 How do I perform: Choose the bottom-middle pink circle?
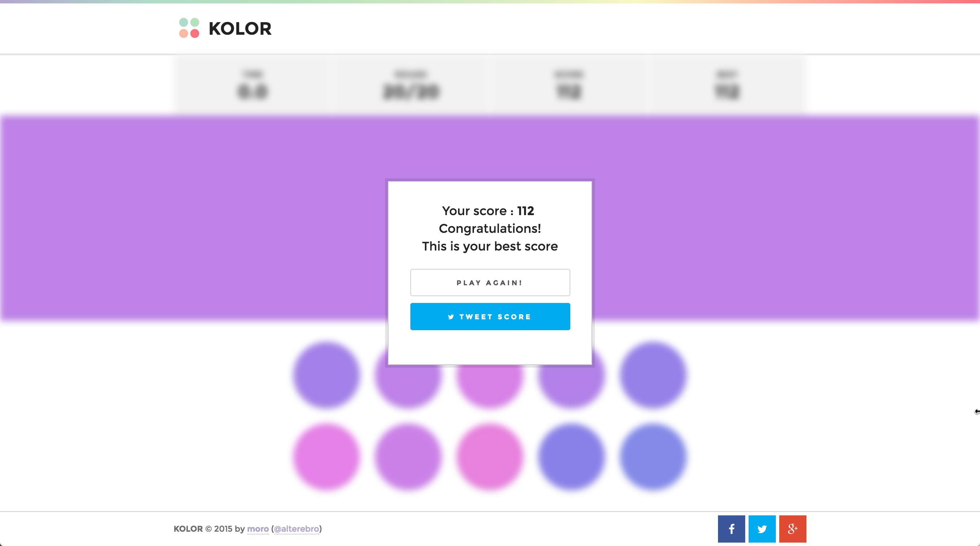489,456
